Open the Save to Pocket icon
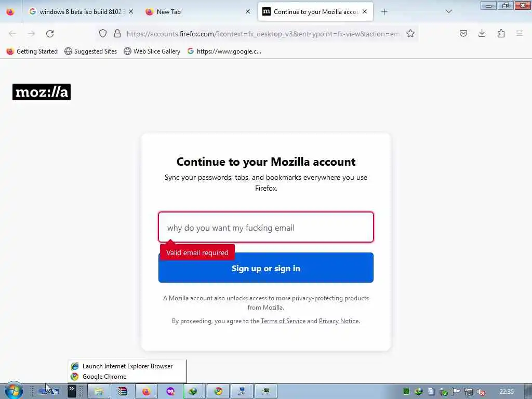Image resolution: width=532 pixels, height=399 pixels. [x=463, y=33]
